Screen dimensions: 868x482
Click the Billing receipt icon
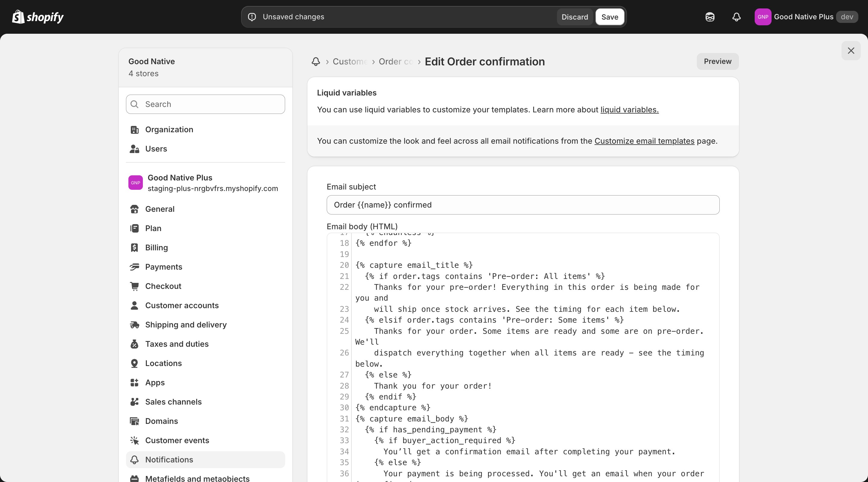point(134,248)
